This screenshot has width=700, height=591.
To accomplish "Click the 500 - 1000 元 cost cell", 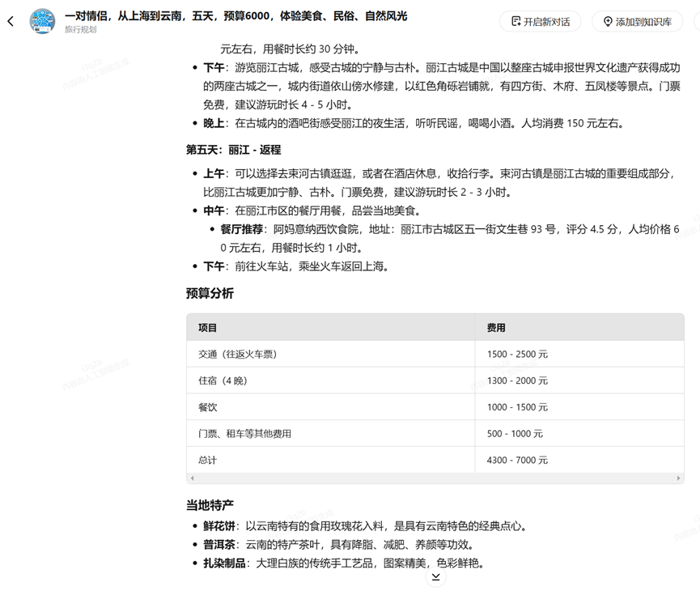I will pyautogui.click(x=579, y=433).
